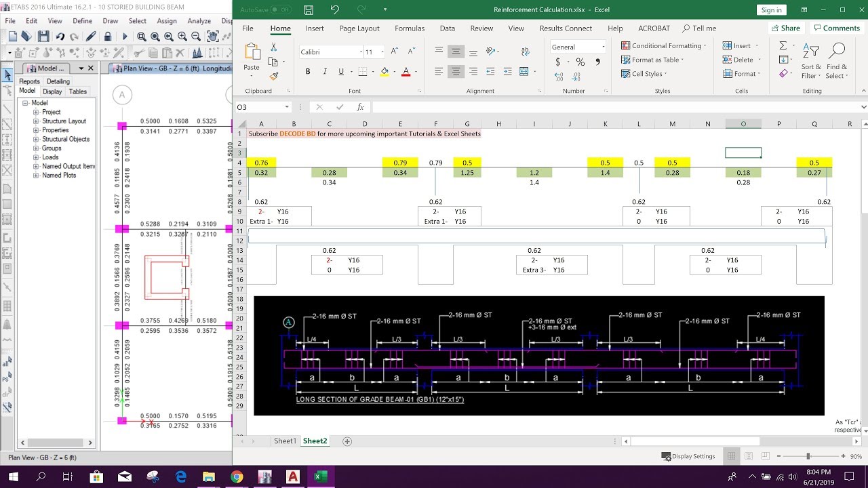This screenshot has width=868, height=488.
Task: Click the Bold formatting icon
Action: [307, 71]
